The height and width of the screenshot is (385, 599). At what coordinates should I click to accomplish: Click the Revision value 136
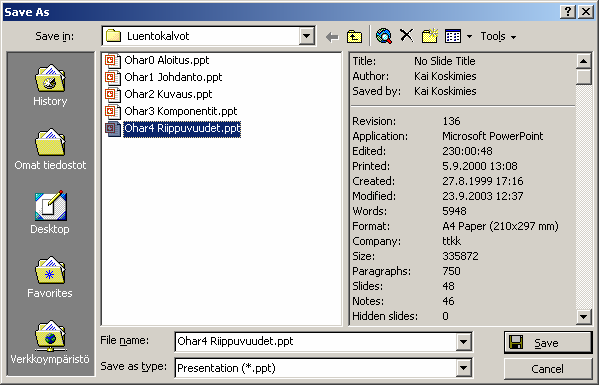451,121
